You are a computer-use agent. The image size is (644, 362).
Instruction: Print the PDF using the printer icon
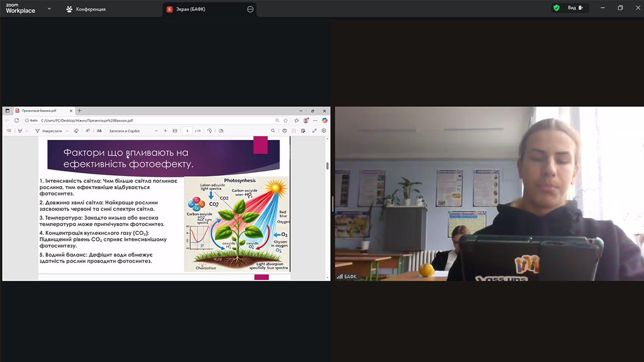[x=284, y=131]
